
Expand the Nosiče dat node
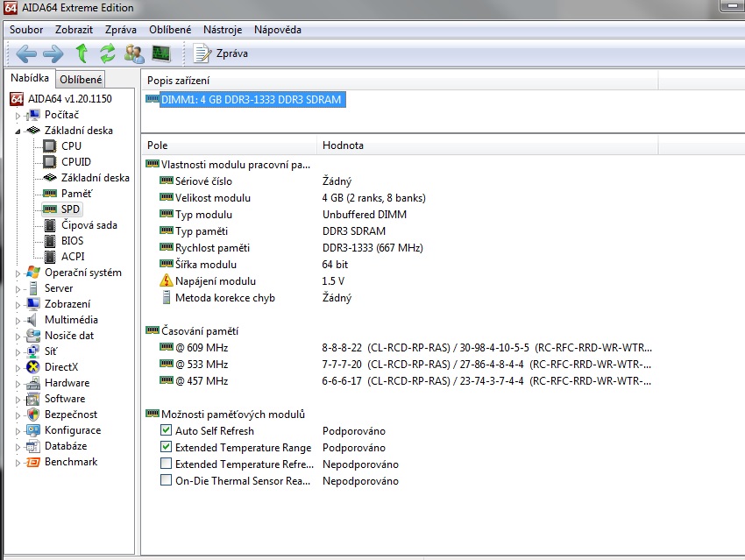[x=18, y=337]
